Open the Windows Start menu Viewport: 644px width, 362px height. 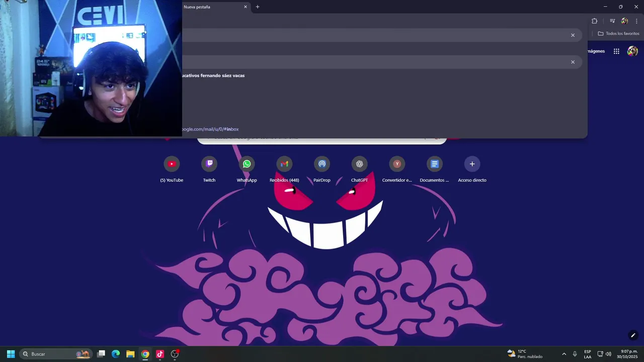(x=11, y=354)
